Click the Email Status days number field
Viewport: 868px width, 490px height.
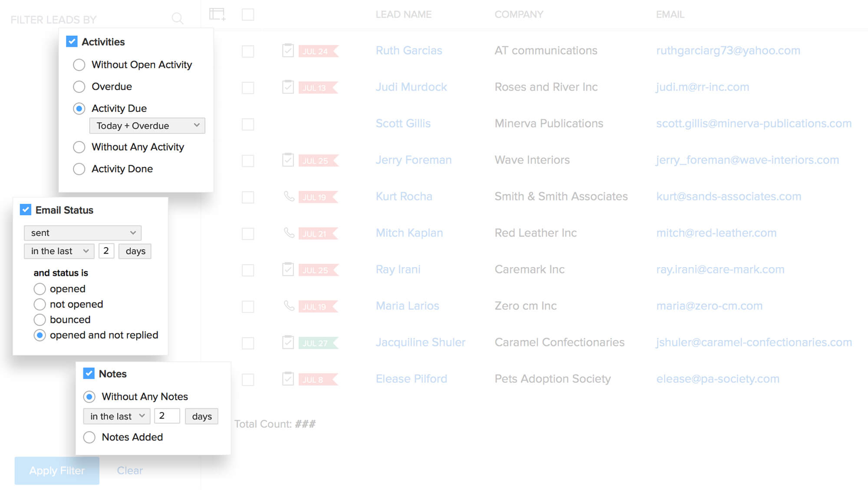(106, 251)
